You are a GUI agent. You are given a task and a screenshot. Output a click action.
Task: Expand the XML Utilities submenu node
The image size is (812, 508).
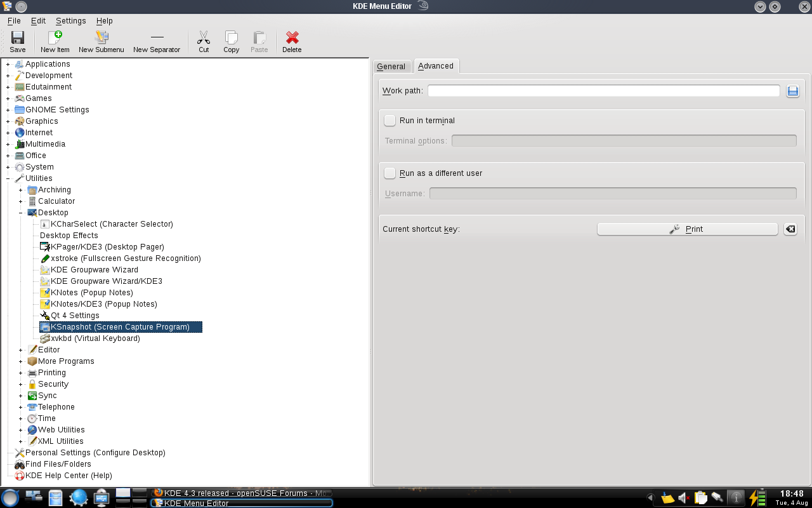point(21,441)
